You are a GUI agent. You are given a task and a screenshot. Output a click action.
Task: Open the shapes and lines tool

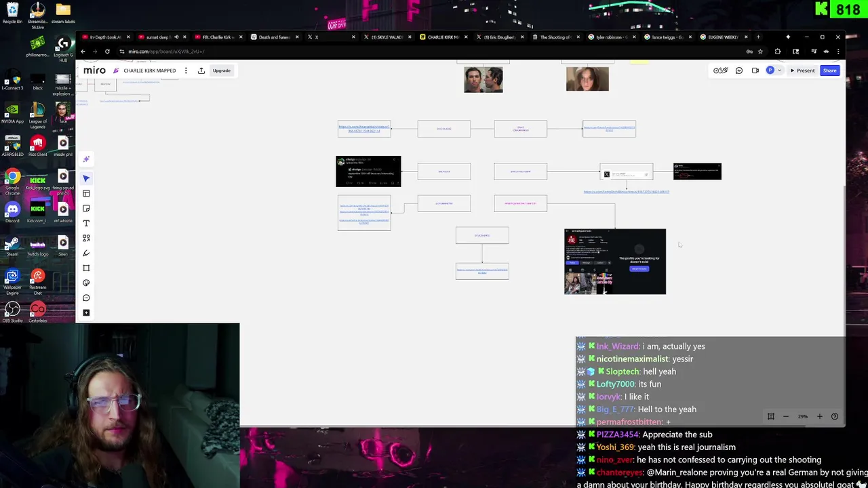tap(86, 239)
